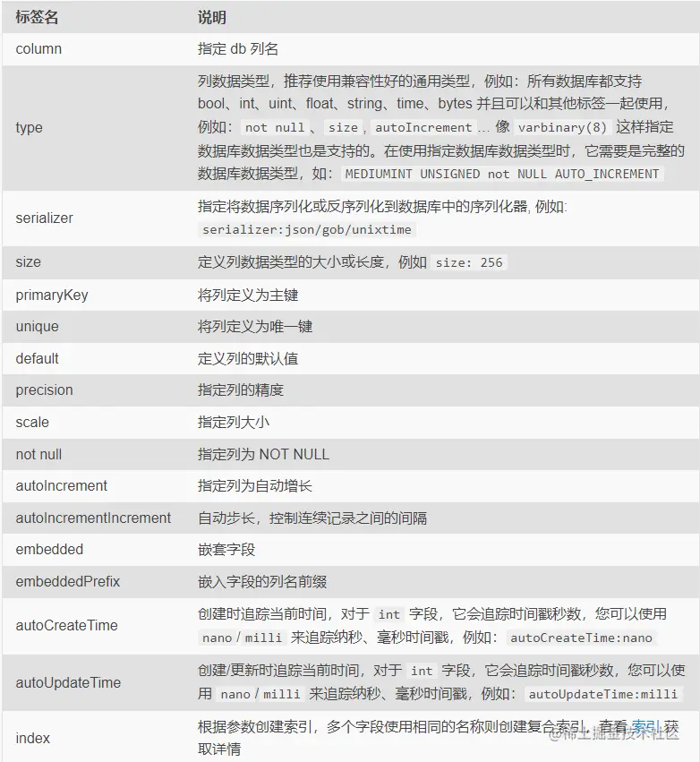Click the description 嵌套字段
Screen dimensions: 700x762
click(x=226, y=549)
